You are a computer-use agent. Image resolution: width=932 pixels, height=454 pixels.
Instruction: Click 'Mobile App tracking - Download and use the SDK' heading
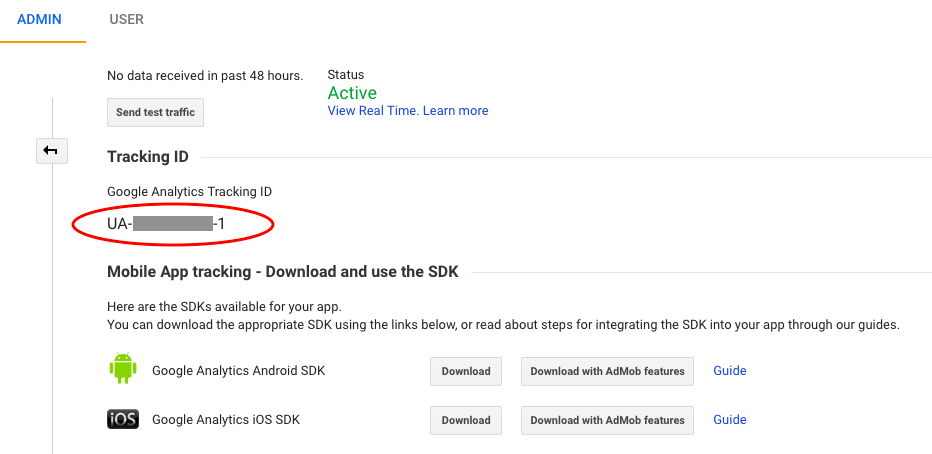click(283, 272)
